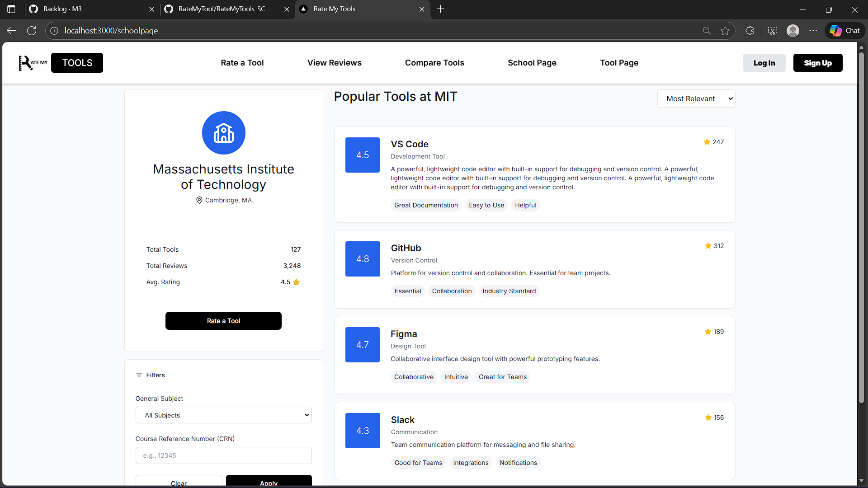Open the Copilot Chat button
Viewport: 868px width, 488px height.
point(844,31)
